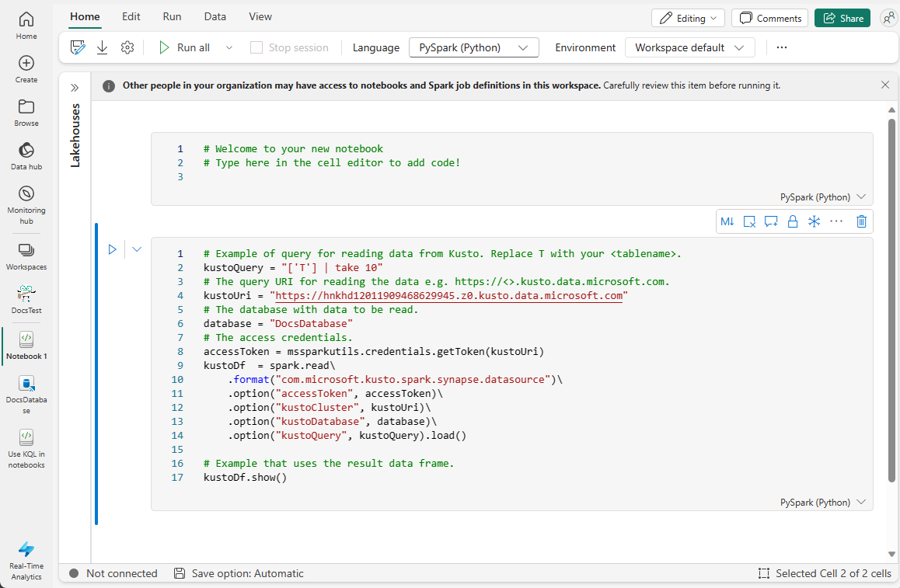
Task: Open DocsDatabase from the sidebar
Action: tap(26, 395)
